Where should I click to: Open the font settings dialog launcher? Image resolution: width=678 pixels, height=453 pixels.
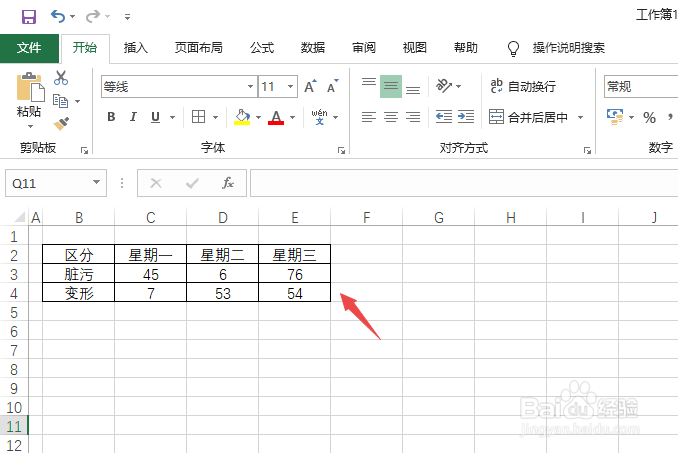click(341, 150)
